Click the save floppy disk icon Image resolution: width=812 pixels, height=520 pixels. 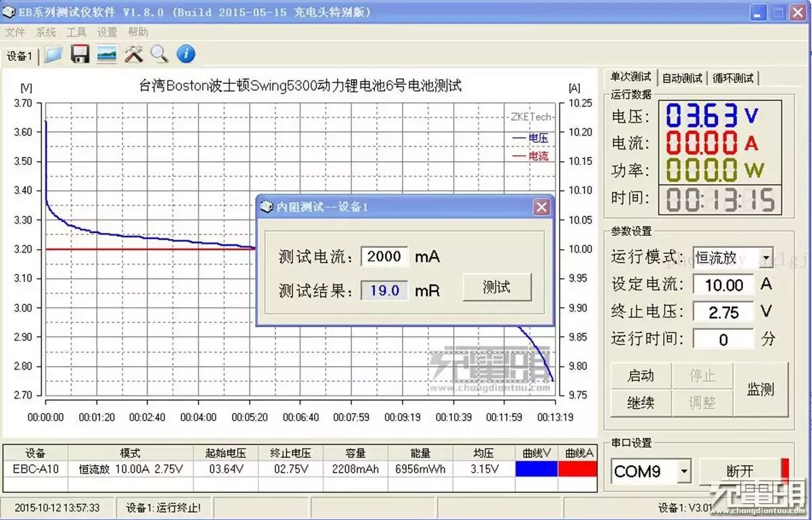coord(81,55)
